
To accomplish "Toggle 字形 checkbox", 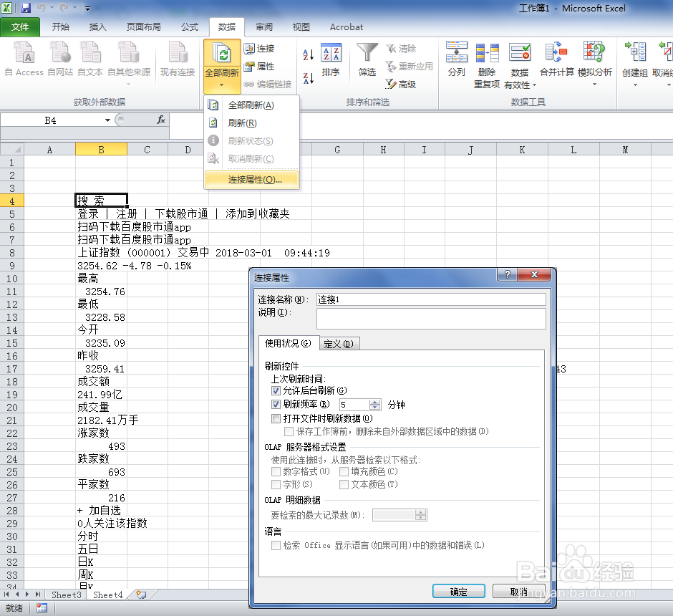I will 276,485.
